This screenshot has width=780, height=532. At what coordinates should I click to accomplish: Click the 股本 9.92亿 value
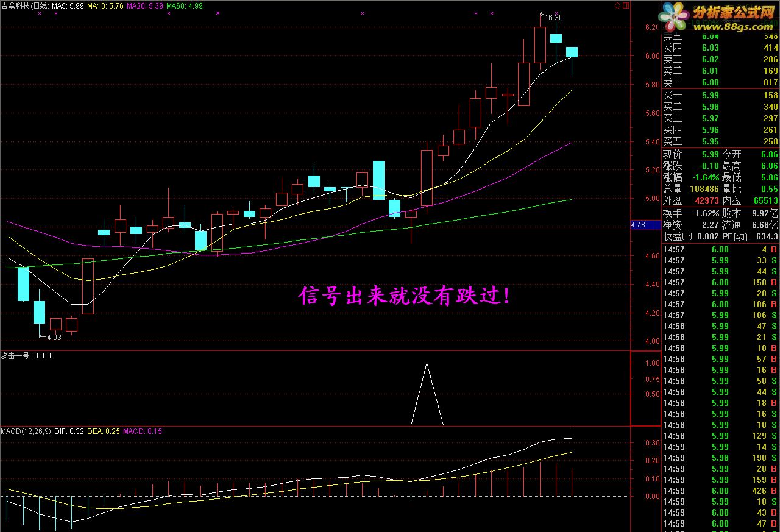click(x=764, y=213)
